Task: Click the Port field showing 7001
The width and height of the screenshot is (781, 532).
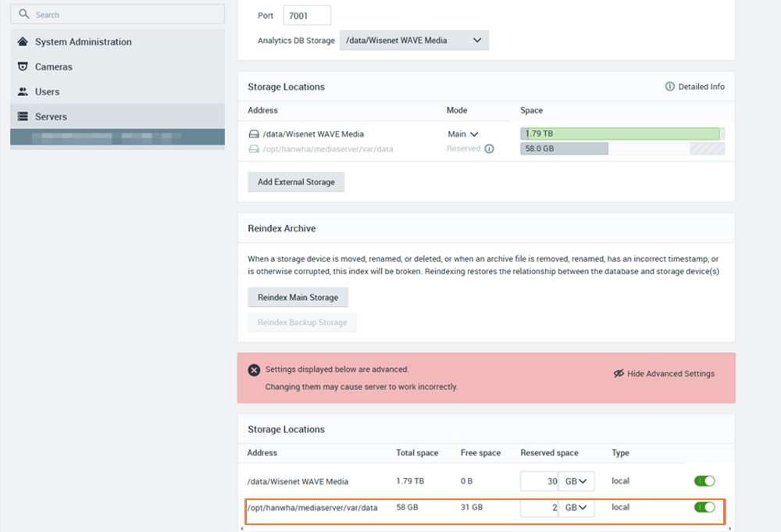Action: point(307,16)
